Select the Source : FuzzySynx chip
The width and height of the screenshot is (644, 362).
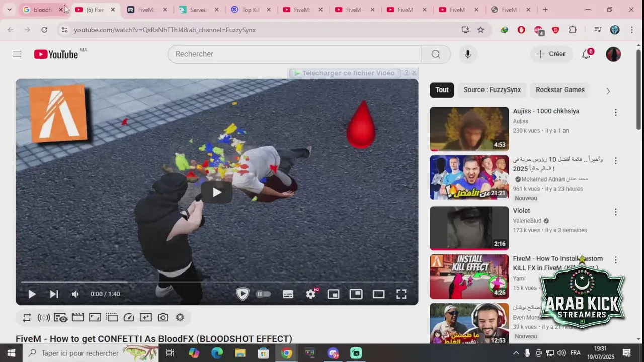point(492,90)
